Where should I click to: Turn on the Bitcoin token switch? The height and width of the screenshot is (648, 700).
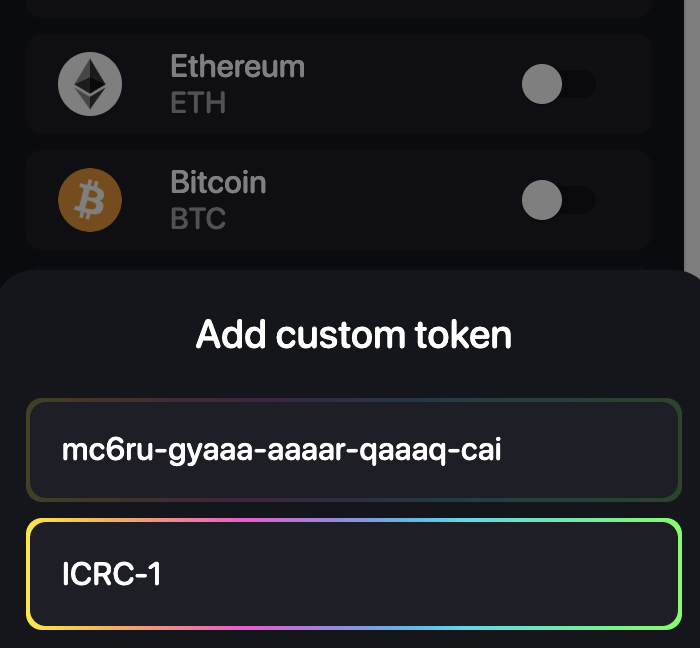tap(558, 200)
